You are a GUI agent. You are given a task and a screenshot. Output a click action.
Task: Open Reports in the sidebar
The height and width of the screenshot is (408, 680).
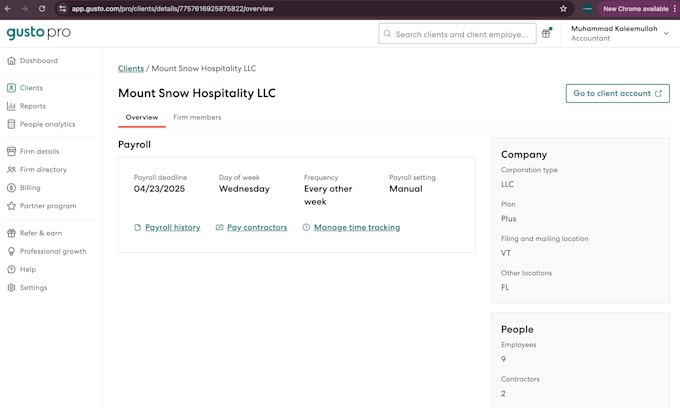point(33,106)
